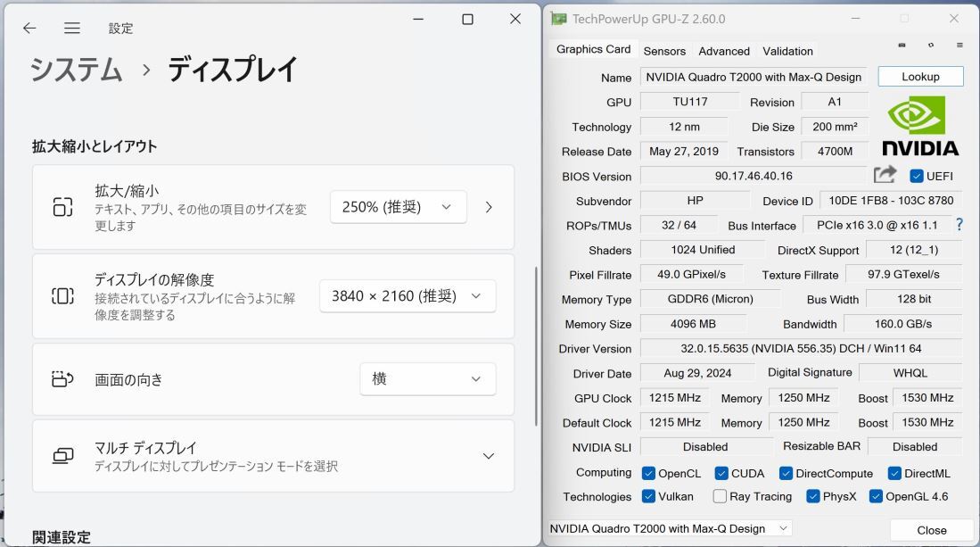Switch to the Advanced tab

point(724,51)
